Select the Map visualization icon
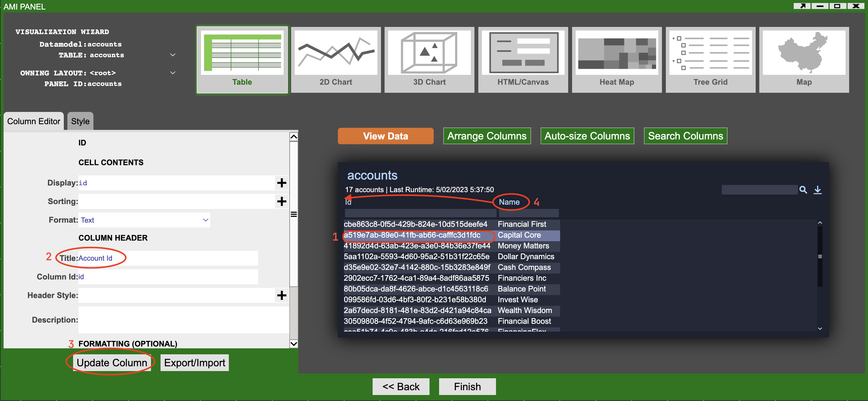 [804, 59]
